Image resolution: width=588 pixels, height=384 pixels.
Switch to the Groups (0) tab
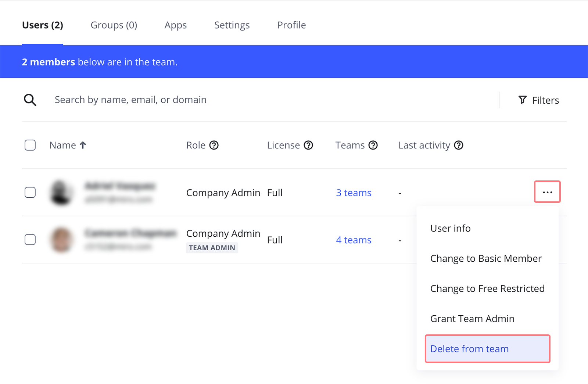[114, 25]
